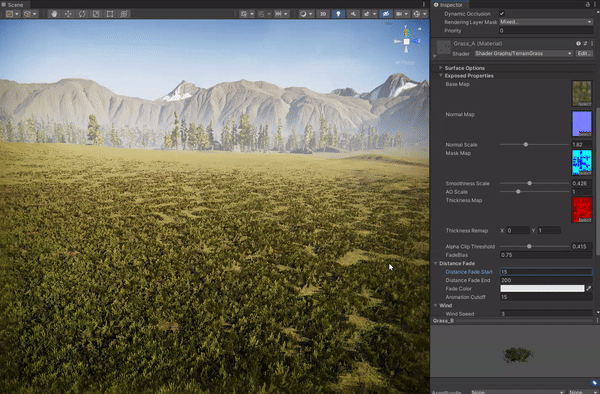
Task: Select the Base Map texture thumbnail
Action: 582,93
